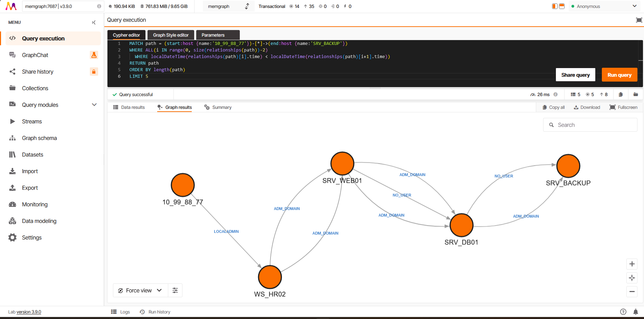The height and width of the screenshot is (319, 644).
Task: Run the Cypher query
Action: 619,75
